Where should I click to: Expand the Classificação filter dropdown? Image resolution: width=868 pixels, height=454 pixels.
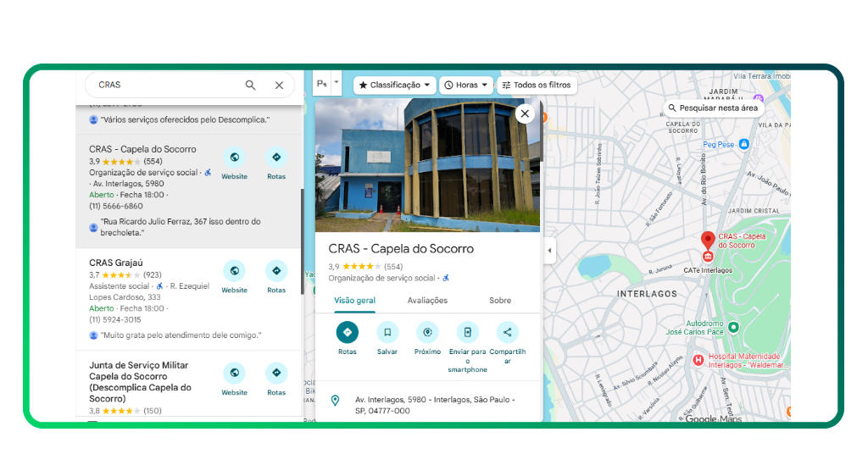point(395,85)
